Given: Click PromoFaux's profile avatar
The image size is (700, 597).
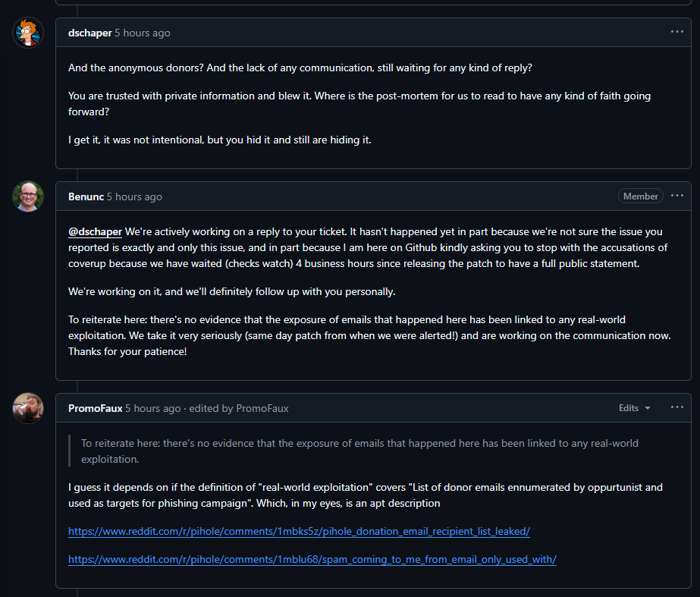Looking at the screenshot, I should point(28,408).
